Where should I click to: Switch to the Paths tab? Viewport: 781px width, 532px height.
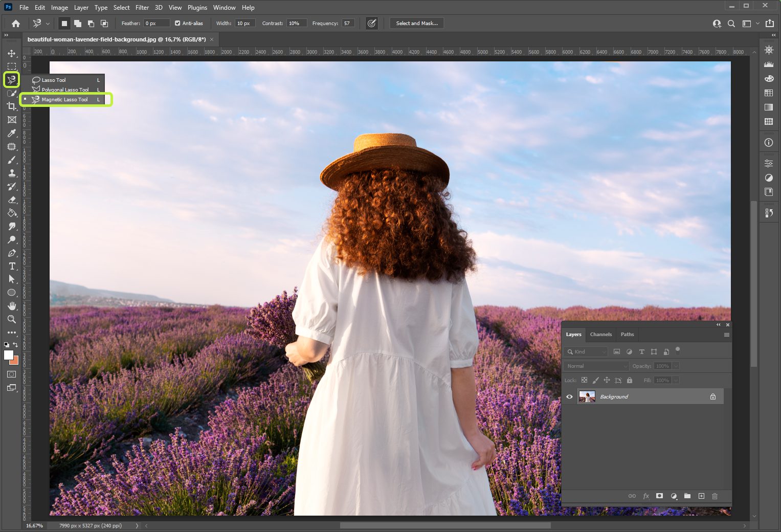click(627, 335)
